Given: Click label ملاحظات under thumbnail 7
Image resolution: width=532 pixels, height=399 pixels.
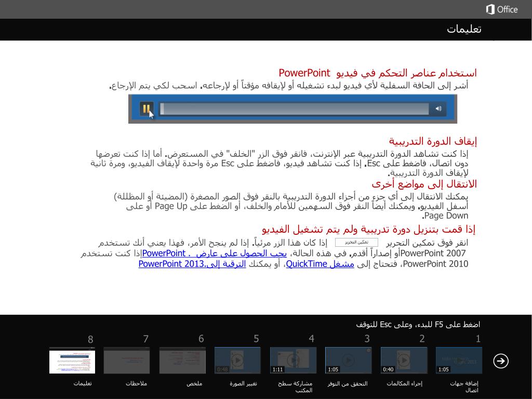Looking at the screenshot, I should pos(137,383).
